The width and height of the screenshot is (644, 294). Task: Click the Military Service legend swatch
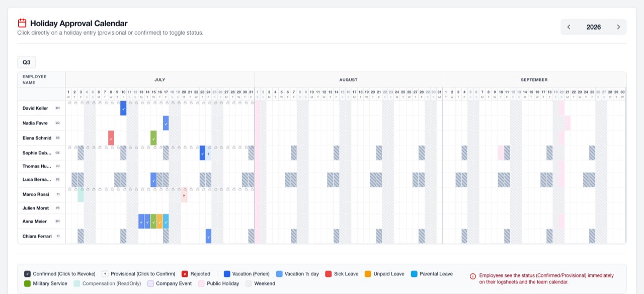[27, 283]
